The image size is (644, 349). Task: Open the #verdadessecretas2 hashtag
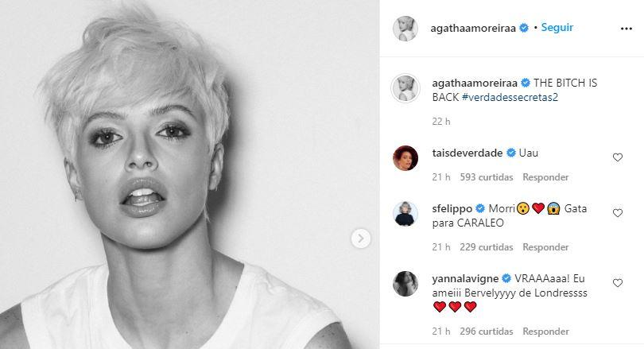tap(510, 97)
